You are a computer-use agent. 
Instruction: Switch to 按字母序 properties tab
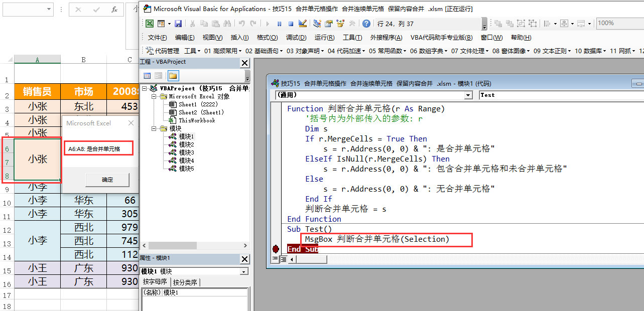pyautogui.click(x=155, y=282)
